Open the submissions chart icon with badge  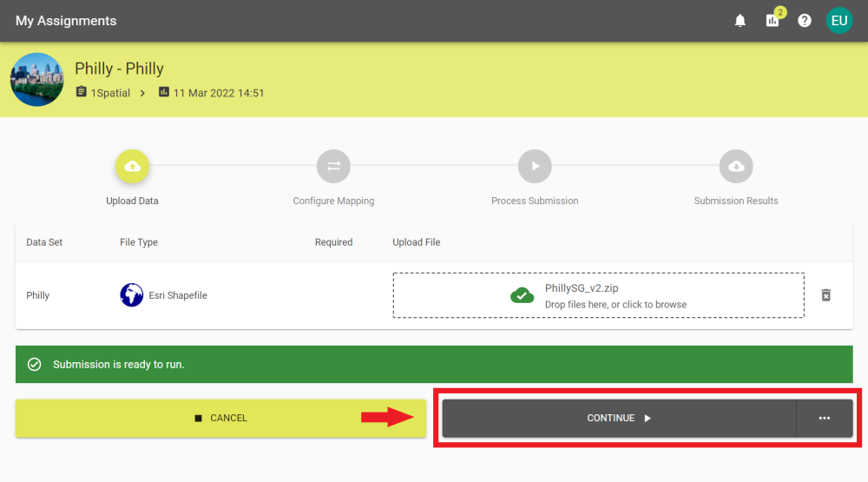click(x=773, y=21)
